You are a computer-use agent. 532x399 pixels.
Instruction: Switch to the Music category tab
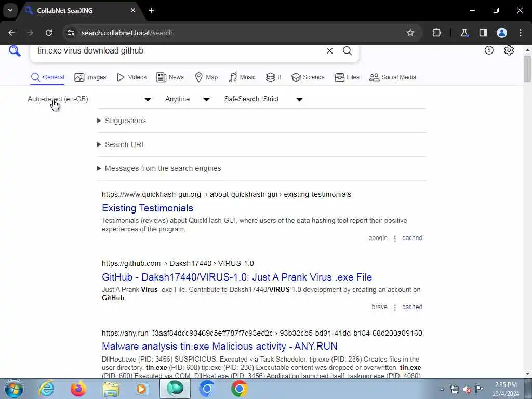pyautogui.click(x=242, y=77)
